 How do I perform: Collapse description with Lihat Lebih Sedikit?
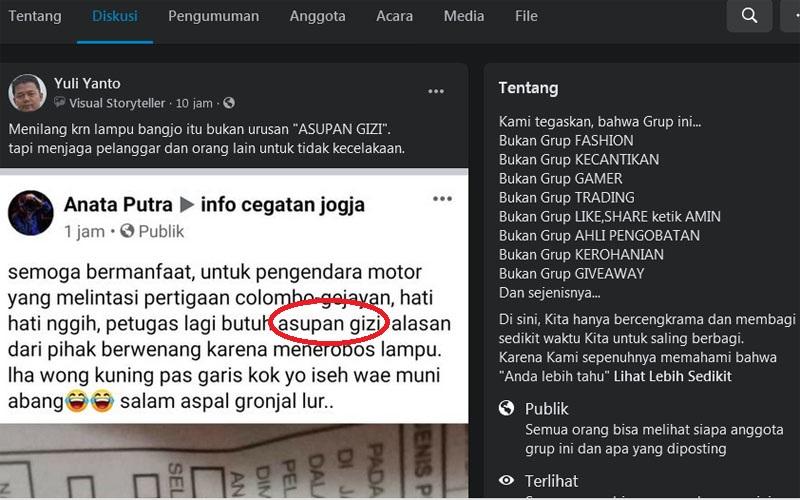click(x=672, y=377)
